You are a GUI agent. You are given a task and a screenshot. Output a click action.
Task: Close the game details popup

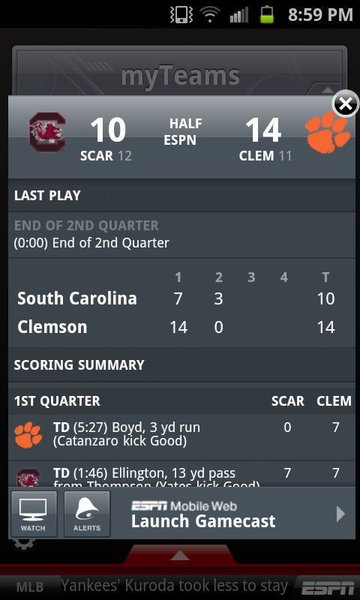click(345, 104)
